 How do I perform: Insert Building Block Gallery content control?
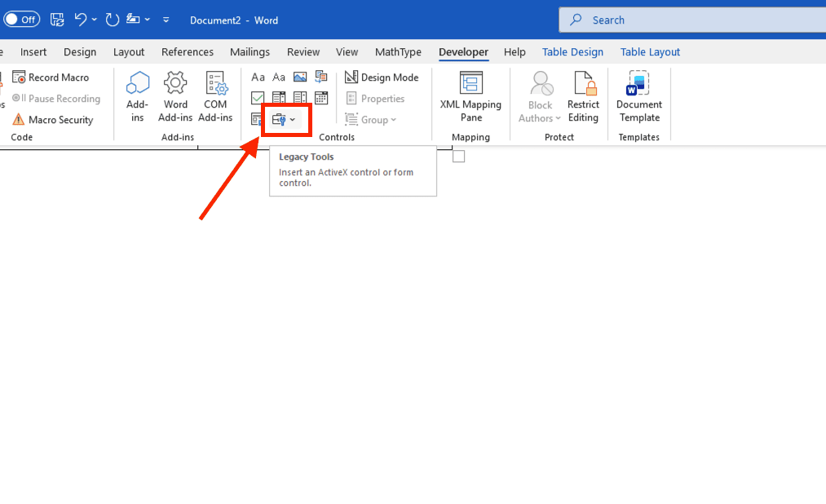(320, 77)
